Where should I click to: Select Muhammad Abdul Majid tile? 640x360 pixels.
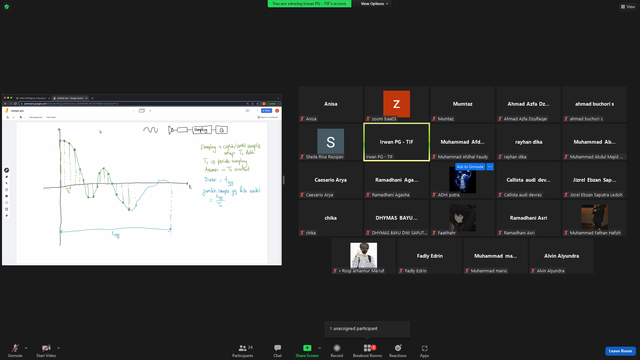[x=594, y=142]
